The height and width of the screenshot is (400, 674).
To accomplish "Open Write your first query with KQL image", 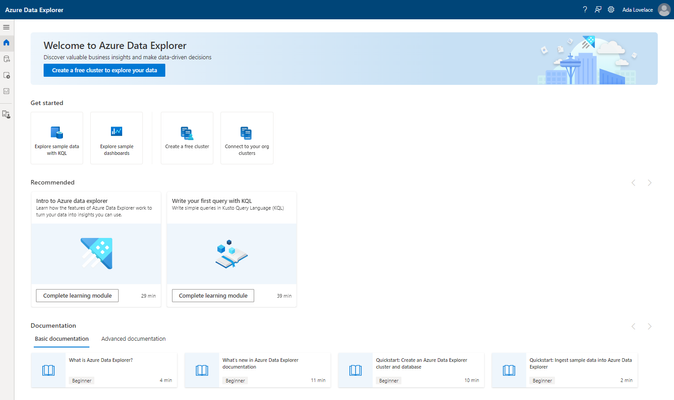I will tap(232, 253).
